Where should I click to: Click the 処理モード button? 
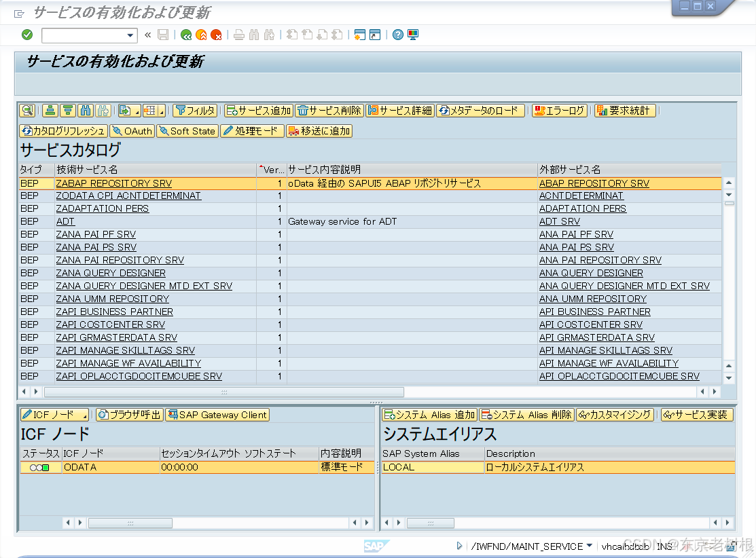click(x=252, y=131)
